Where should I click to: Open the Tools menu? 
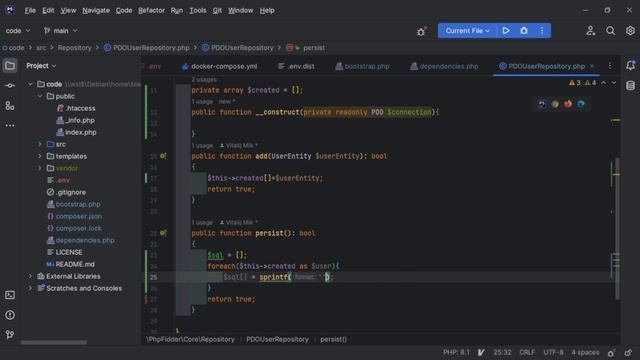pos(198,10)
